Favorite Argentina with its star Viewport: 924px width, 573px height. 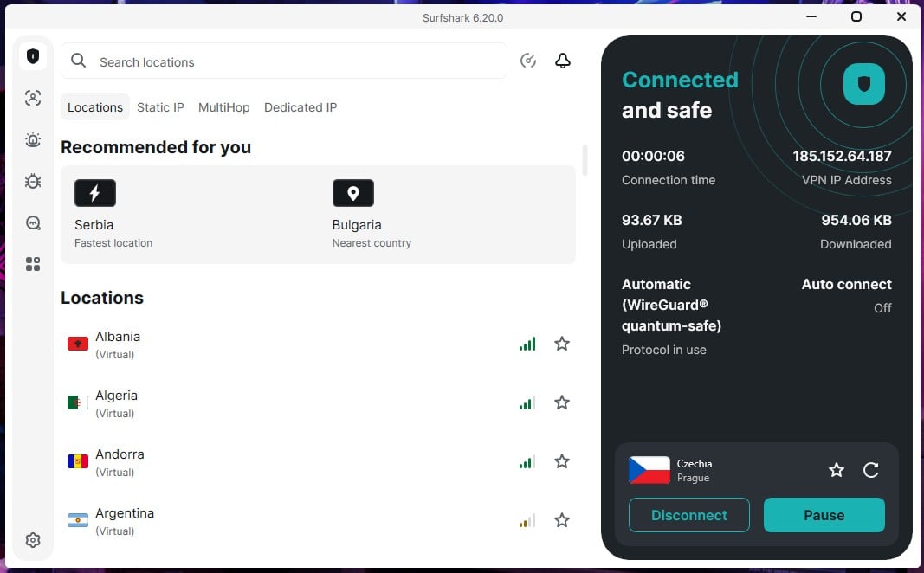point(562,520)
